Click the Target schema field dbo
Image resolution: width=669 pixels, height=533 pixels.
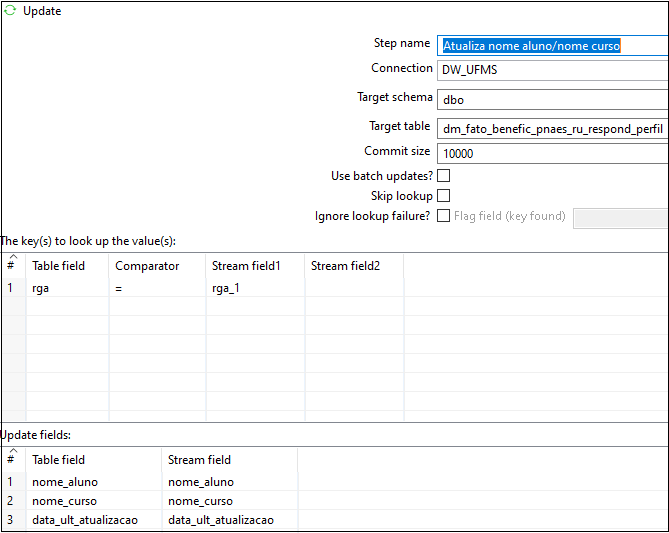pos(553,100)
